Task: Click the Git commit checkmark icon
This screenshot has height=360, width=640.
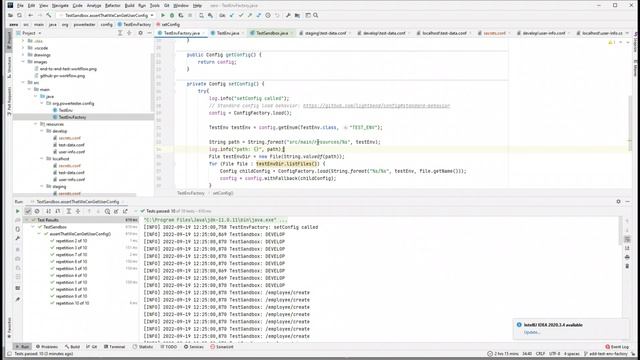Action: pos(241,16)
